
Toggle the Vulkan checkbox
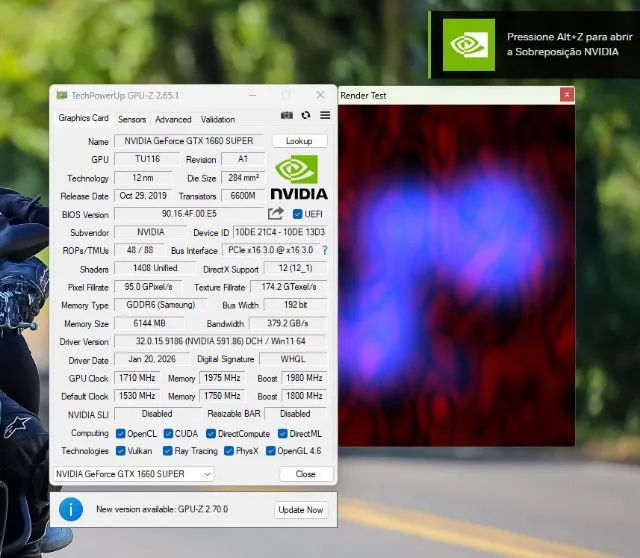120,451
